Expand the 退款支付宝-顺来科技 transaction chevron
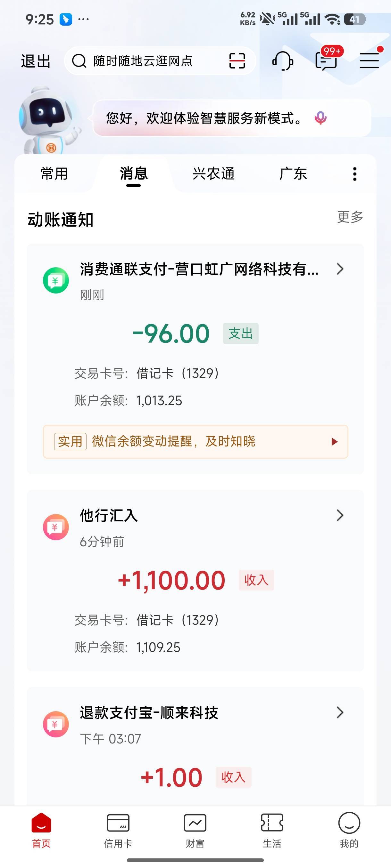Image resolution: width=391 pixels, height=868 pixels. pyautogui.click(x=340, y=712)
